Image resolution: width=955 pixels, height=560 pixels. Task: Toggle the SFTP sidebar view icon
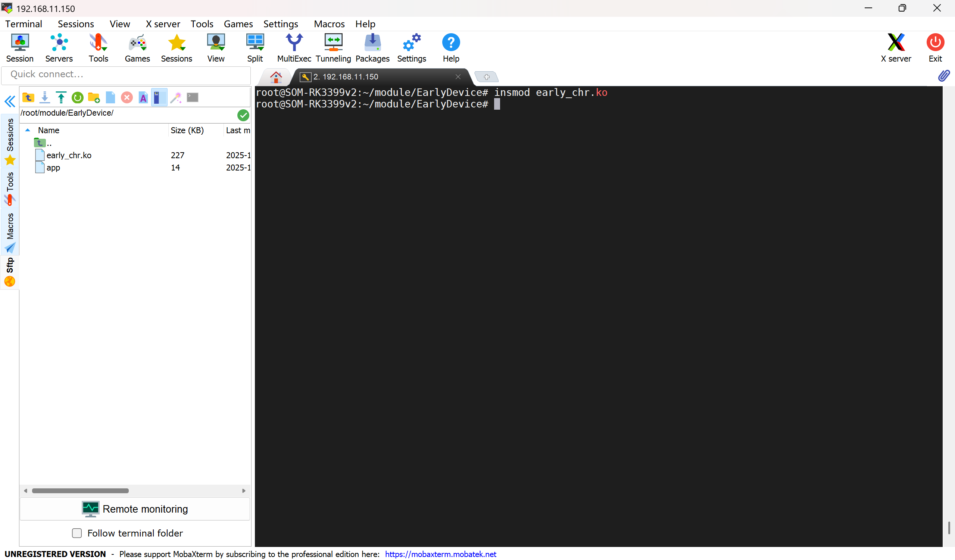coord(159,98)
